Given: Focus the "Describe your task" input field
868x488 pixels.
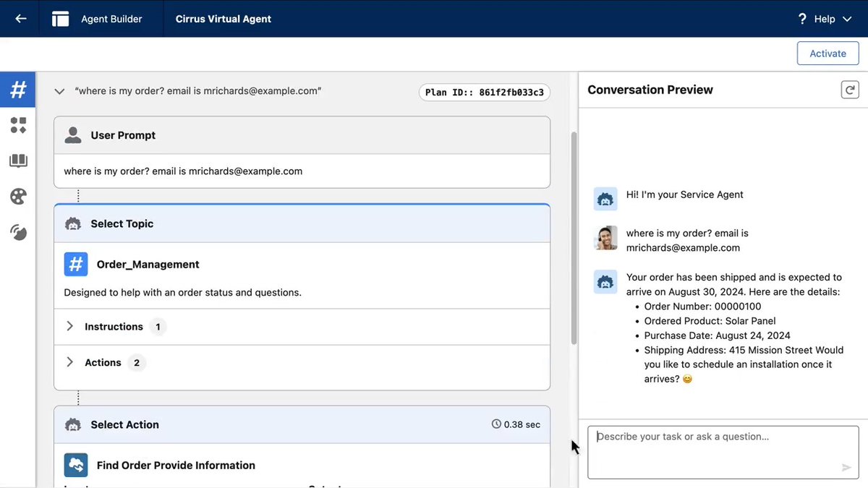Looking at the screenshot, I should click(723, 453).
